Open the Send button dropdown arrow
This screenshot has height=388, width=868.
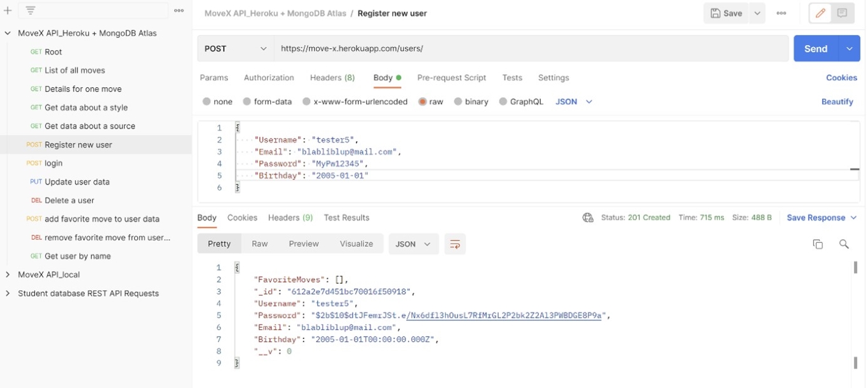[x=849, y=48]
